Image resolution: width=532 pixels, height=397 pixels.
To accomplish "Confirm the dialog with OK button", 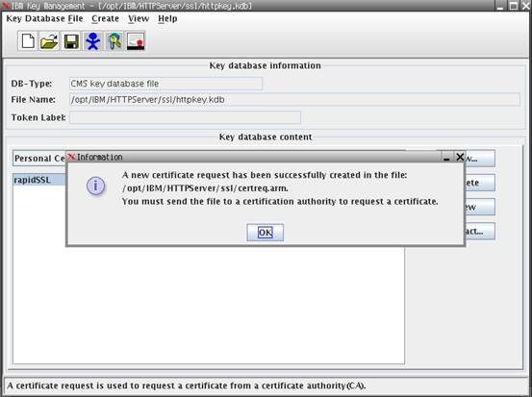I will pyautogui.click(x=265, y=233).
